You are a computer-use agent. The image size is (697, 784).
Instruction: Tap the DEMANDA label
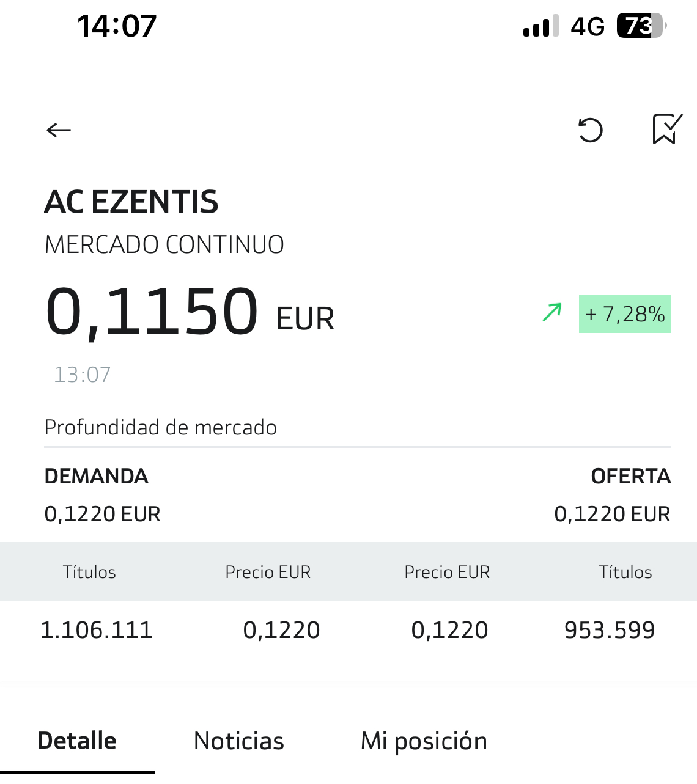(97, 476)
